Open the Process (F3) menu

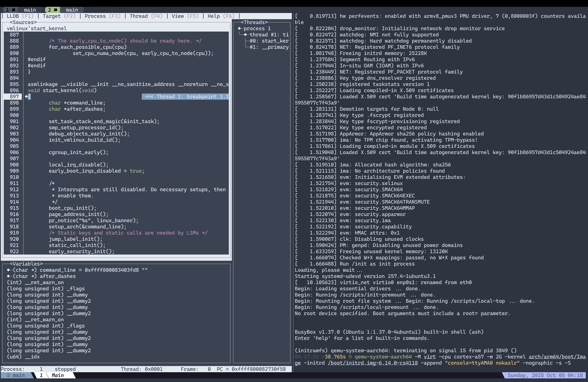pos(102,16)
